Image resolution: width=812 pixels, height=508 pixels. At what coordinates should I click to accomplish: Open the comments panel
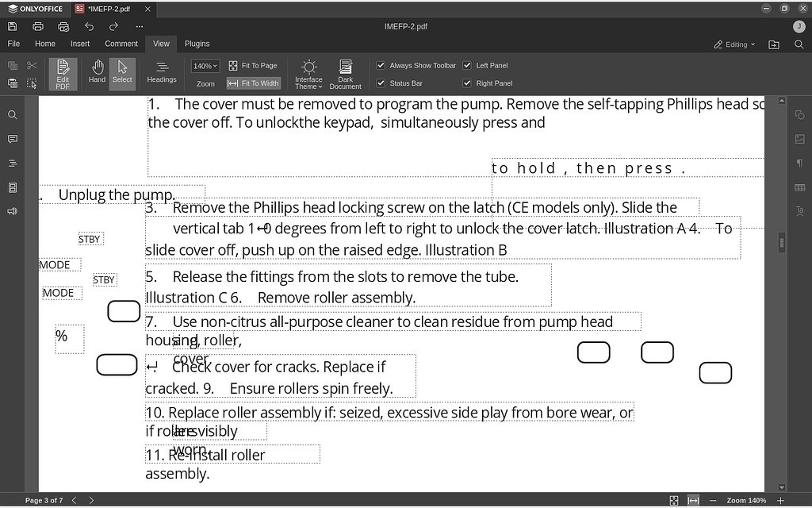12,139
